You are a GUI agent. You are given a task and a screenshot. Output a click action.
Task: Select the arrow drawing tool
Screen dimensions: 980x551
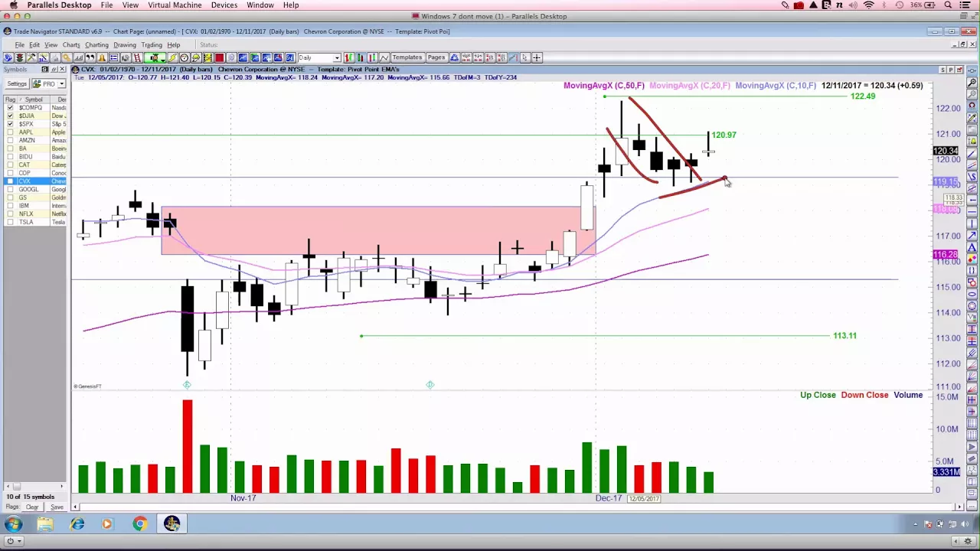972,236
